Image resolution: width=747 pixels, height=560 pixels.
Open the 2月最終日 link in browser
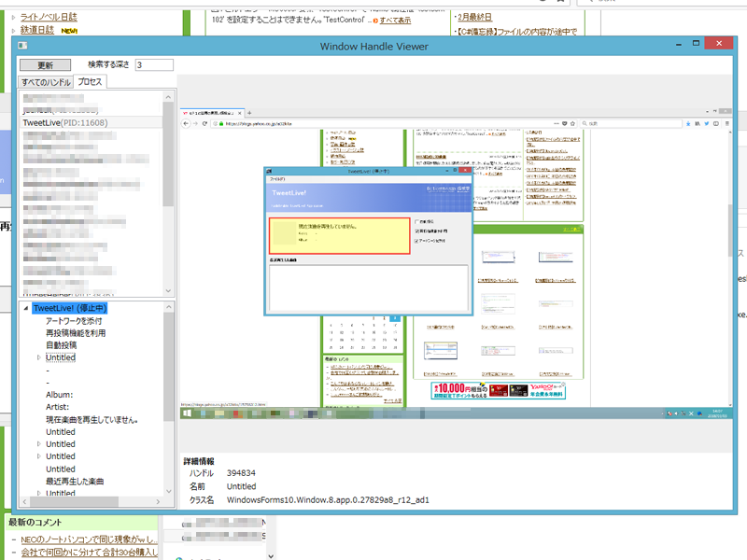pyautogui.click(x=474, y=17)
